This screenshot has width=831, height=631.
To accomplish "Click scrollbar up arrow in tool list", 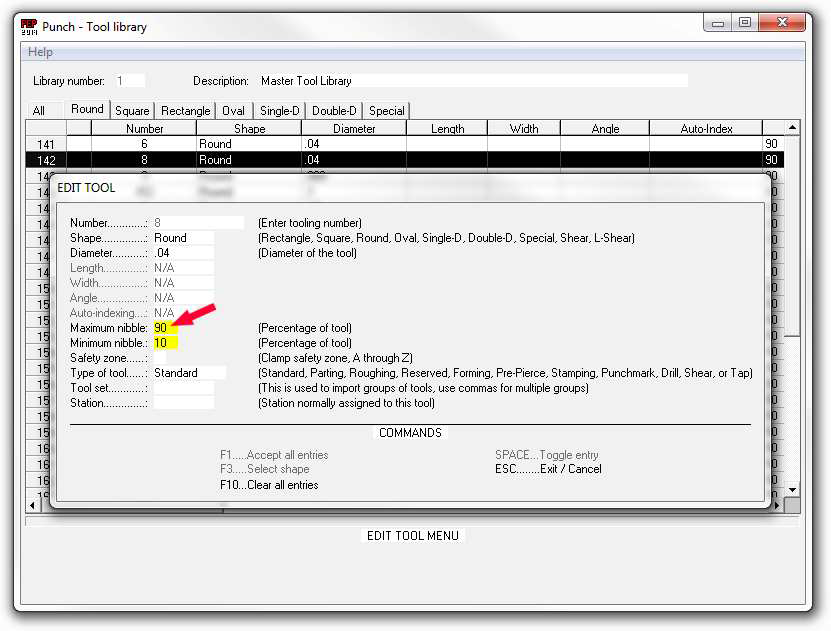I will [x=793, y=128].
